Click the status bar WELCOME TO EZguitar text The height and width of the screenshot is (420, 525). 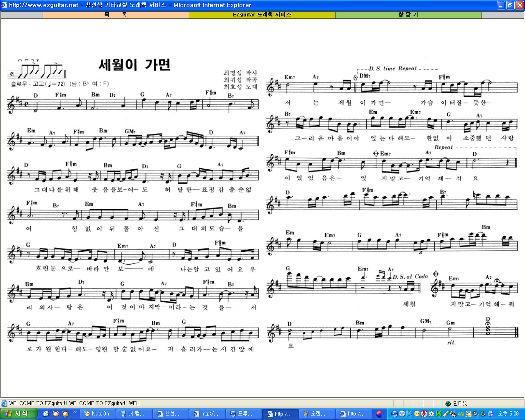(75, 404)
